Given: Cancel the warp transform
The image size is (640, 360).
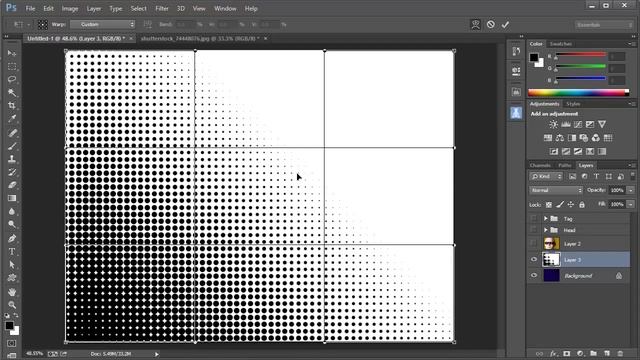Looking at the screenshot, I should [x=491, y=24].
